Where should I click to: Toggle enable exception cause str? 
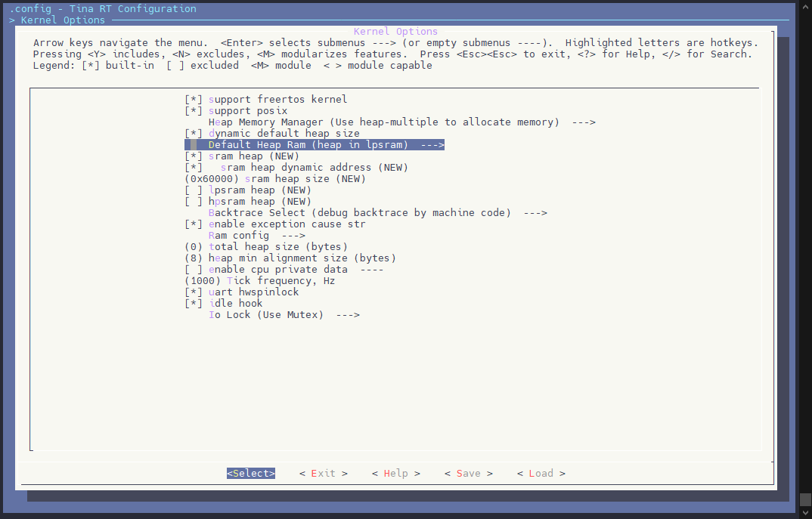click(x=194, y=224)
